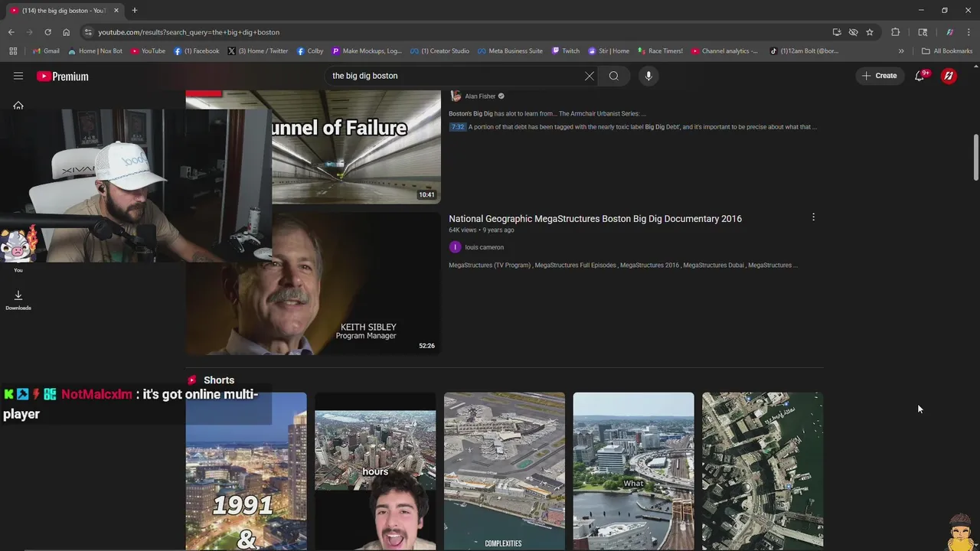Open the YouTube bookmark
Screen dimensions: 980x551
click(148, 51)
